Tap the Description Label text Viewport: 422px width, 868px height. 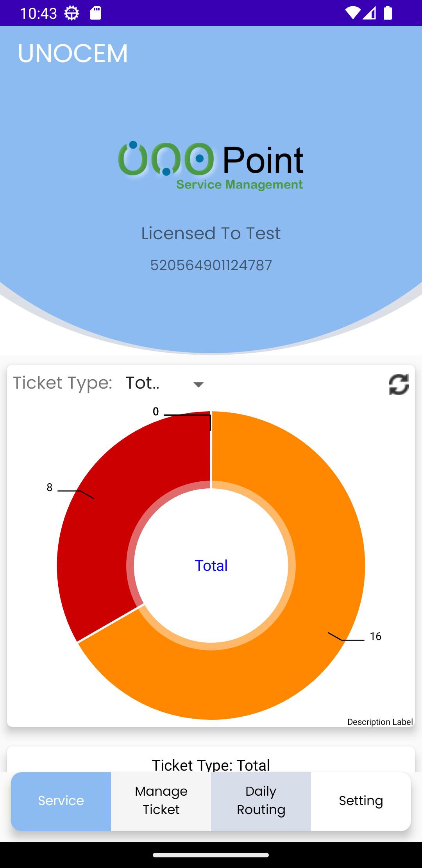(380, 722)
